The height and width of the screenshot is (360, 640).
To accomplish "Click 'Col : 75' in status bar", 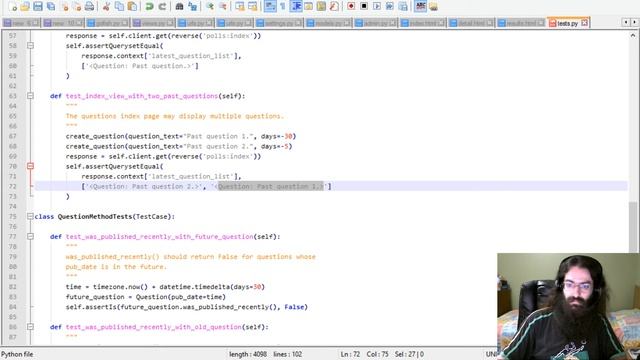I will [x=378, y=354].
